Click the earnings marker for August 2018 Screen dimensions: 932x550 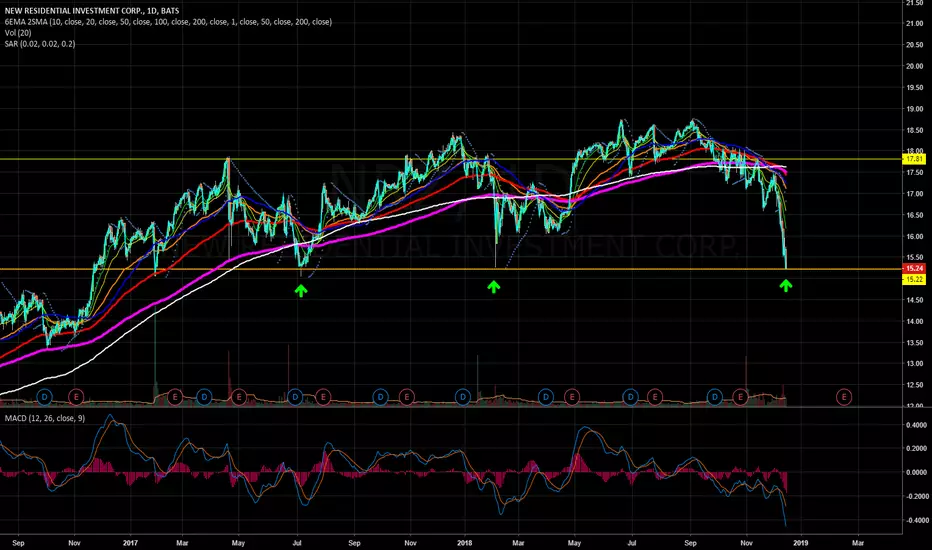[654, 396]
